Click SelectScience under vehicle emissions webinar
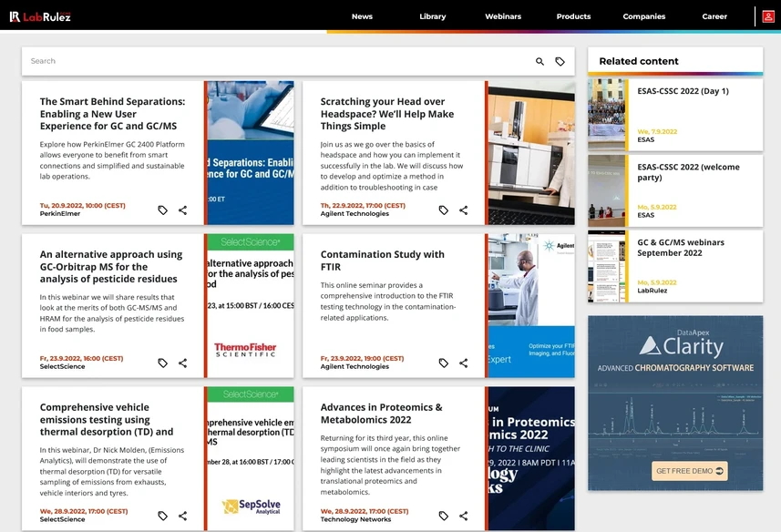 tap(62, 519)
